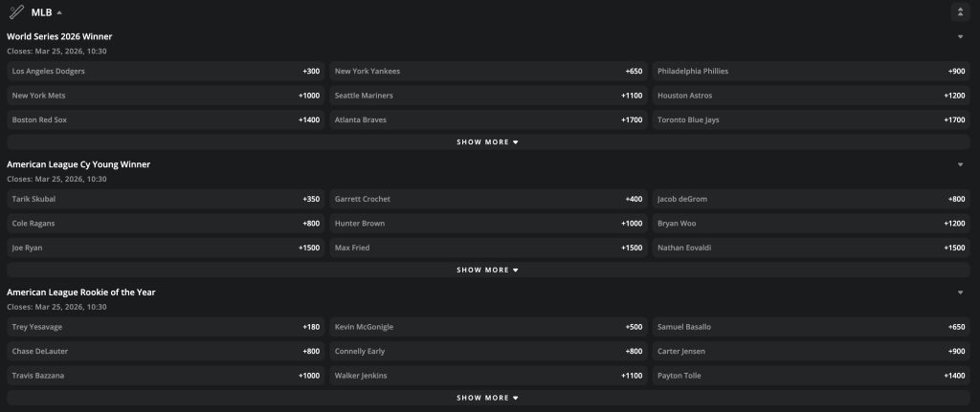Screen dimensions: 980x412
Task: Collapse the American League Cy Young Winner market
Action: [x=960, y=164]
